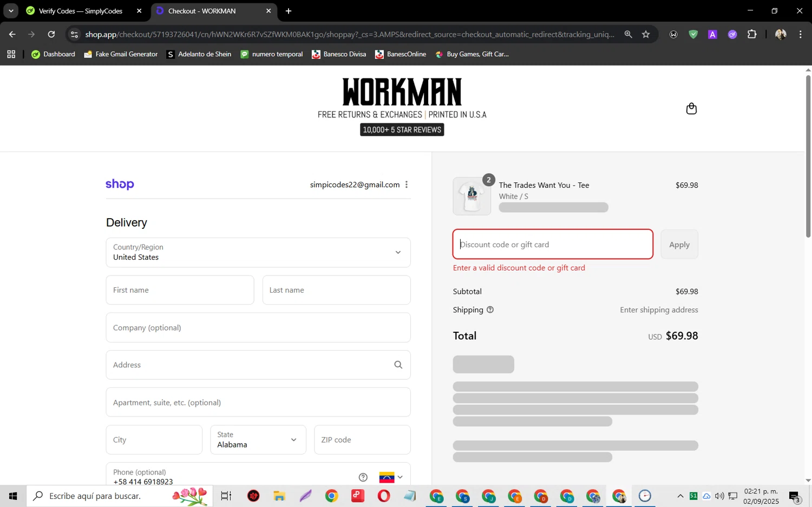Open the Dashboard bookmark
This screenshot has width=812, height=507.
click(54, 54)
